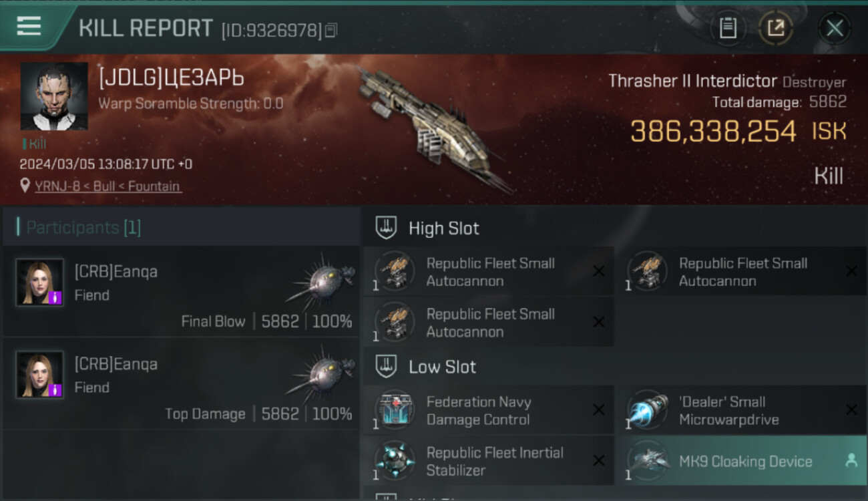868x501 pixels.
Task: Click Republic Fleet Inertial Stabilizer icon
Action: (395, 461)
